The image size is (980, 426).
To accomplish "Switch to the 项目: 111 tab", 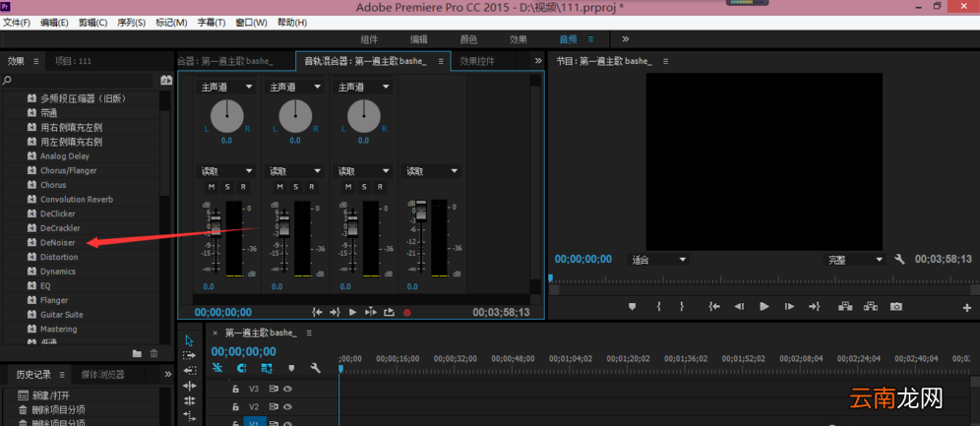I will click(x=73, y=61).
